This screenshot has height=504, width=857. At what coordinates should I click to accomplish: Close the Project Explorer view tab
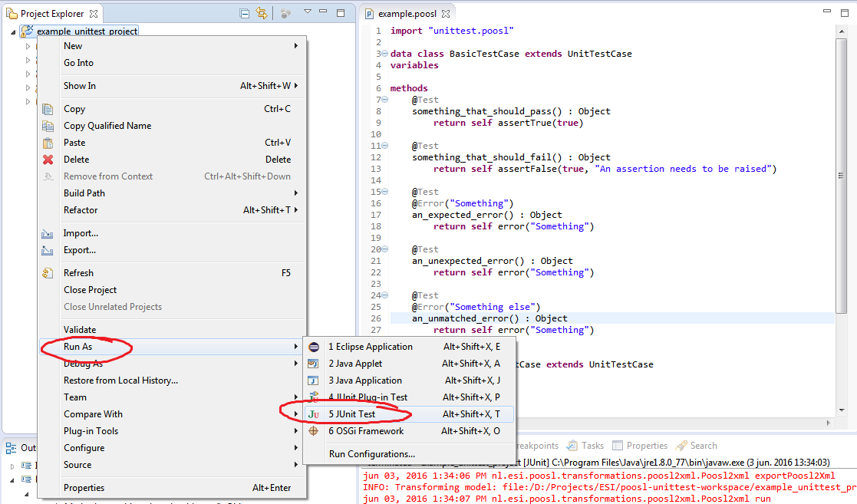pyautogui.click(x=94, y=14)
